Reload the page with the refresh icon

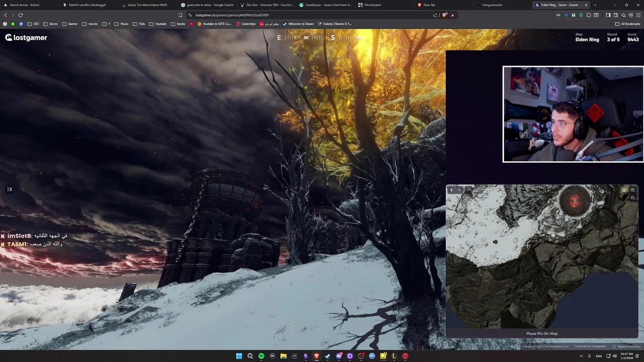[x=21, y=15]
